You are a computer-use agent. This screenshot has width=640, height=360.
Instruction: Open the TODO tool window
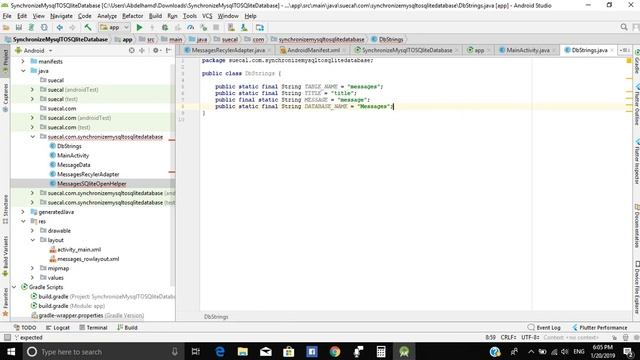coord(25,328)
